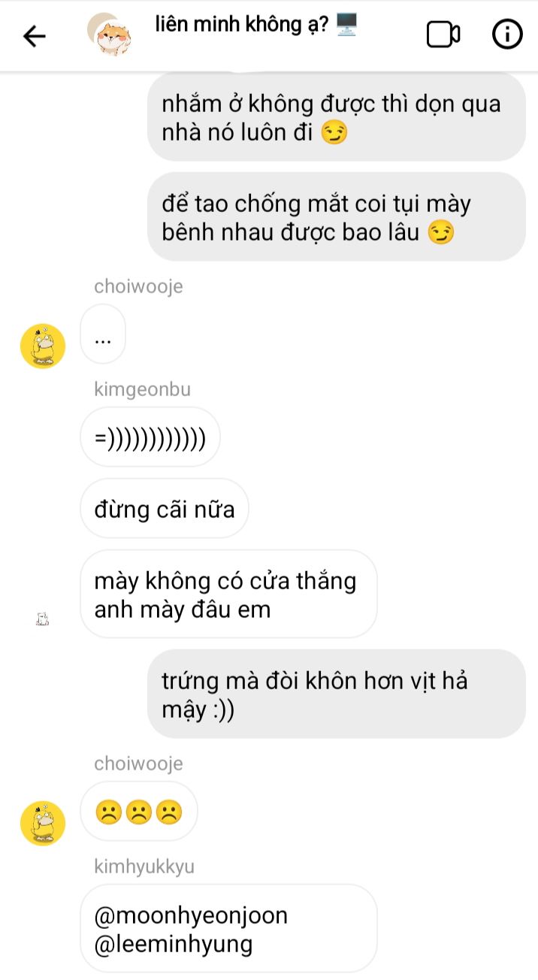Tap the choiwooje username above the "..." bubble
Viewport: 538px width, 980px height.
(x=138, y=286)
